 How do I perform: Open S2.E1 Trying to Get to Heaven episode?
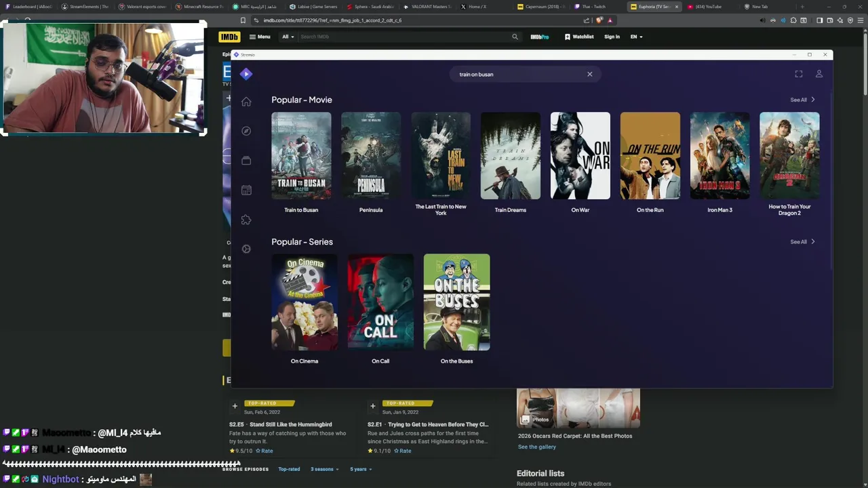coord(428,424)
